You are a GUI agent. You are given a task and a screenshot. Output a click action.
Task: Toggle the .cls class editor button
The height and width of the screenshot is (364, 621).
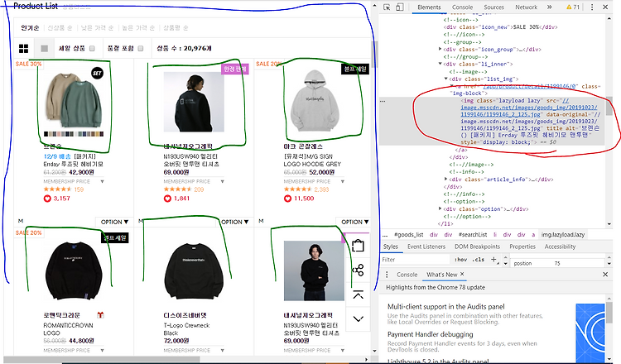(479, 260)
